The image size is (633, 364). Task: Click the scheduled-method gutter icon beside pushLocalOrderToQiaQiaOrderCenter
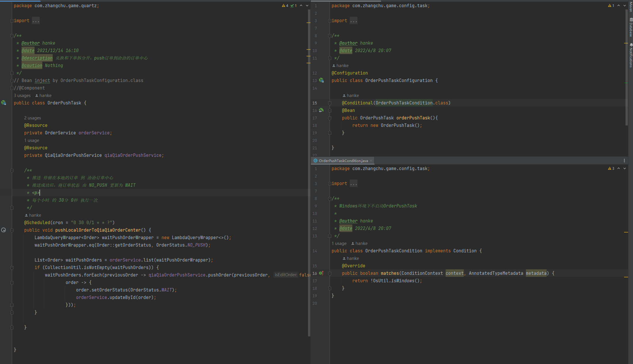click(x=3, y=230)
